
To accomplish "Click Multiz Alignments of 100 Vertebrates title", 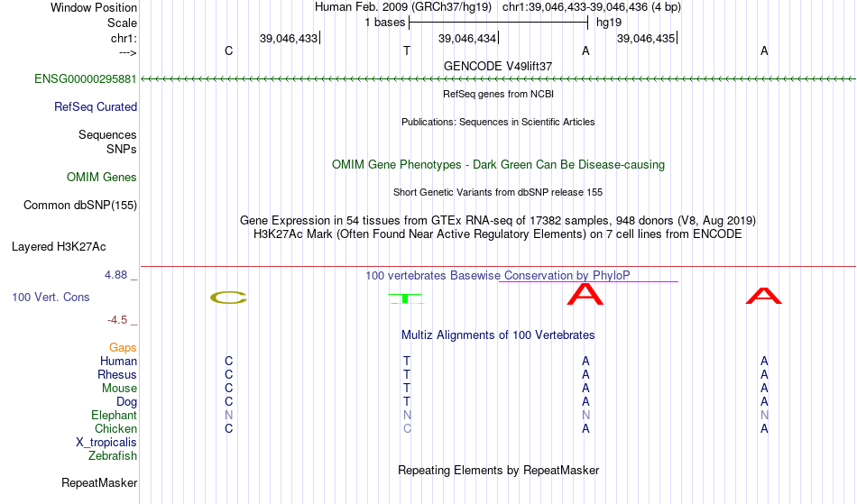I will click(x=498, y=335).
